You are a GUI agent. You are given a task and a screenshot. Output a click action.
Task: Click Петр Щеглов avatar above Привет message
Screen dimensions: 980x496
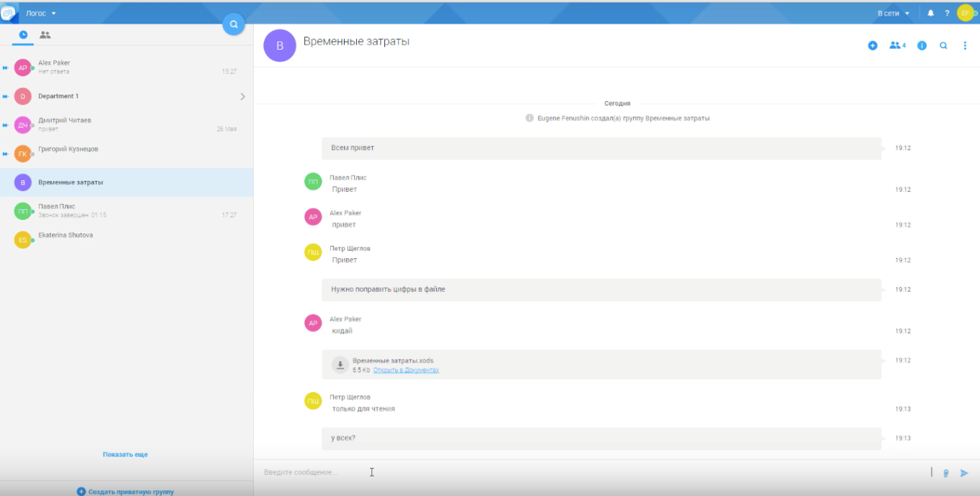(x=313, y=252)
